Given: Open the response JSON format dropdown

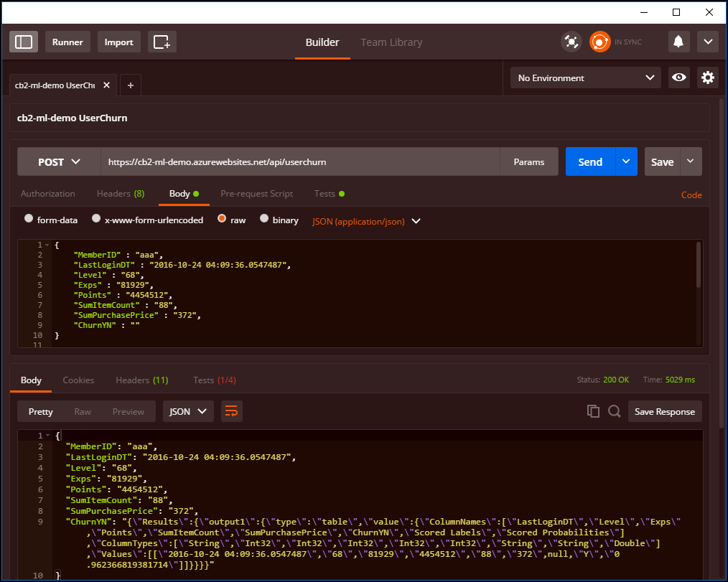Looking at the screenshot, I should 188,411.
